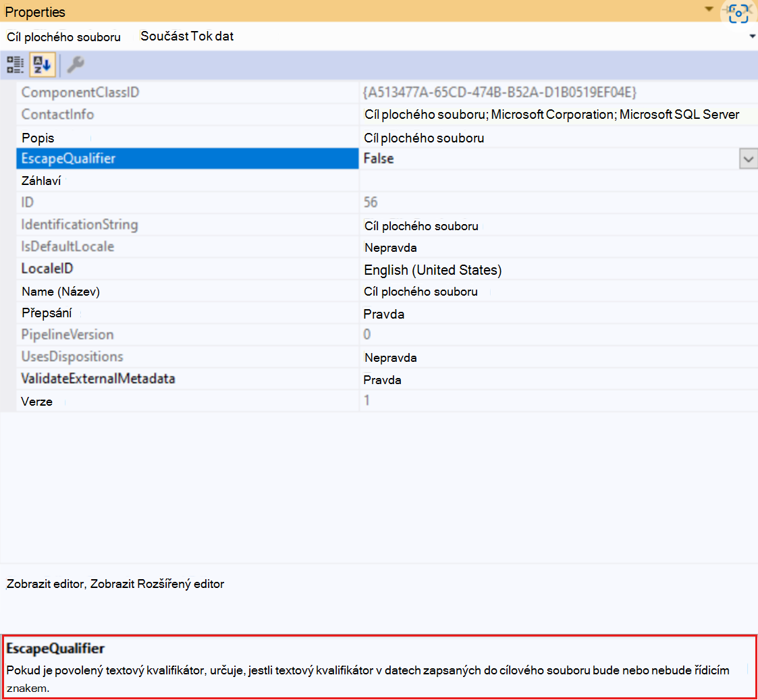
Task: Open the Properties window options arrow
Action: click(x=709, y=9)
